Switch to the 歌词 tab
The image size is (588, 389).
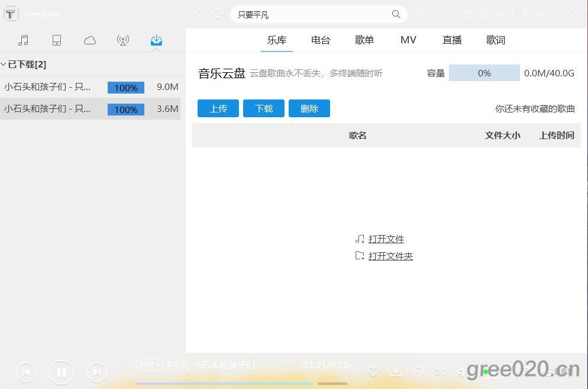(x=496, y=40)
